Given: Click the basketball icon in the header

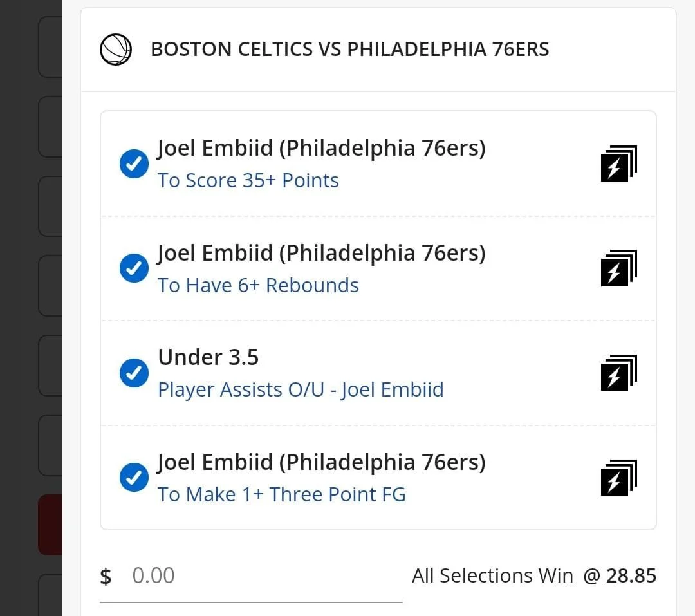Looking at the screenshot, I should (x=116, y=50).
